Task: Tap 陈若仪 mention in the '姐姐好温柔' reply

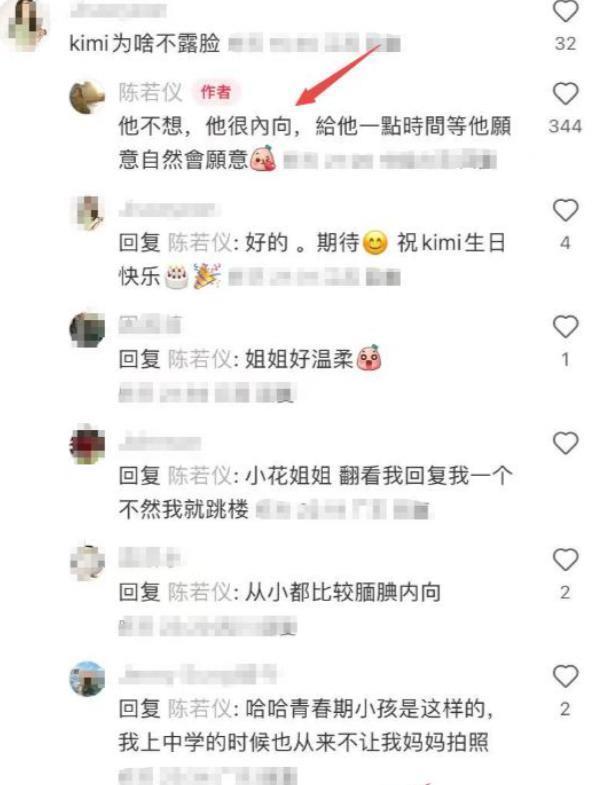Action: click(199, 359)
